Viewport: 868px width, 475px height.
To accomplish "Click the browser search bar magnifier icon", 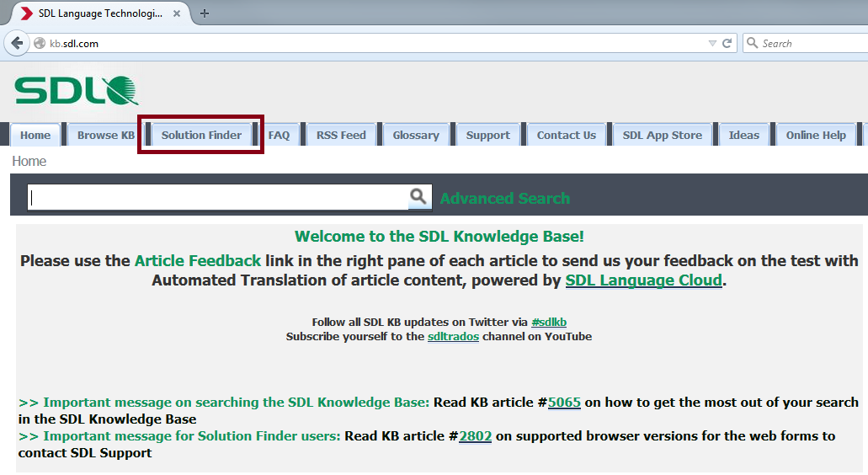I will click(753, 43).
